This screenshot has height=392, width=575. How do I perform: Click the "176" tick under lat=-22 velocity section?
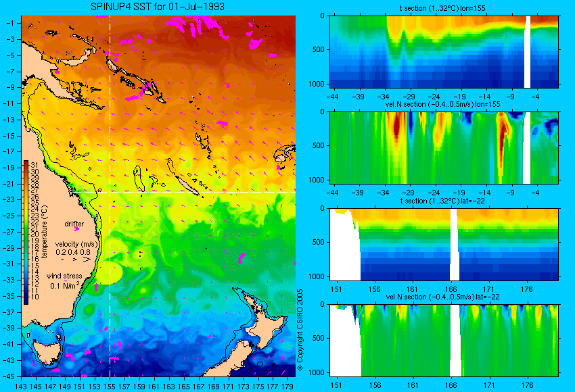click(526, 385)
